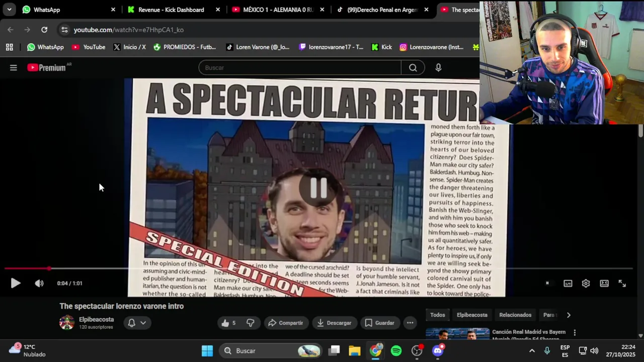Open the YouTube guide hamburger menu
Viewport: 644px width, 362px height.
coord(14,67)
